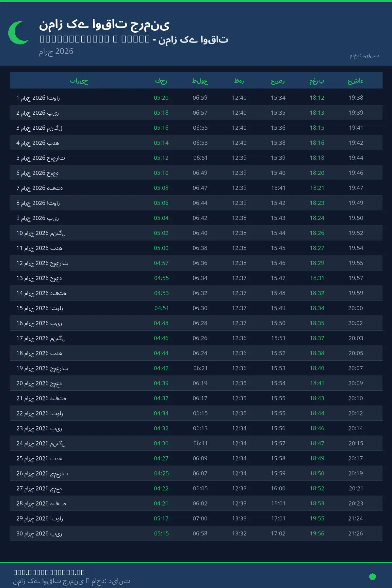Click the Asr time 16:00 on 27 March
The height and width of the screenshot is (588, 392).
click(278, 488)
